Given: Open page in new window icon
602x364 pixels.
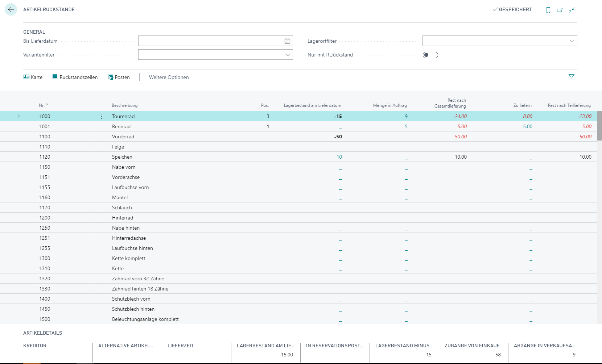Looking at the screenshot, I should [x=560, y=10].
